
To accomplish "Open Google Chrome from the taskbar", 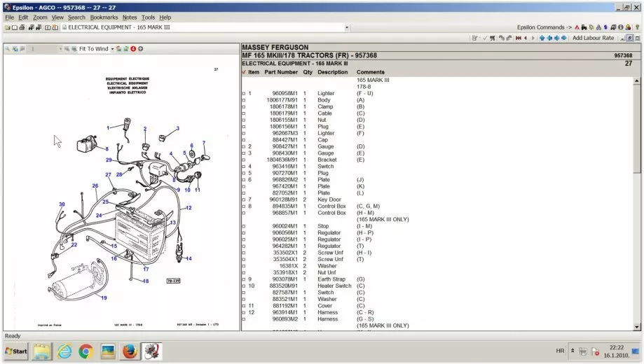I will (85, 351).
